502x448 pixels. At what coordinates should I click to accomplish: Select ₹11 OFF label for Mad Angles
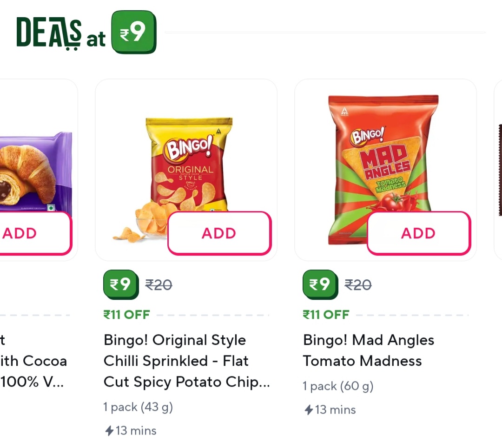(326, 315)
